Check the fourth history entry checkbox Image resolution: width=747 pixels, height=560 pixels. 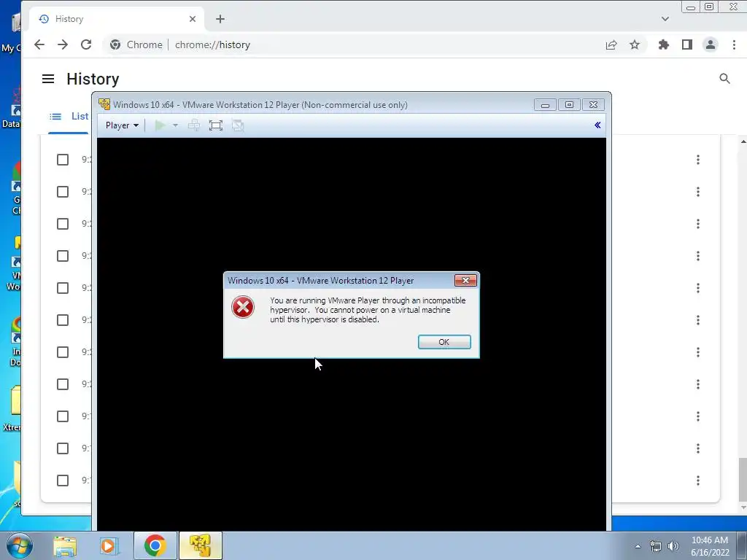[63, 256]
